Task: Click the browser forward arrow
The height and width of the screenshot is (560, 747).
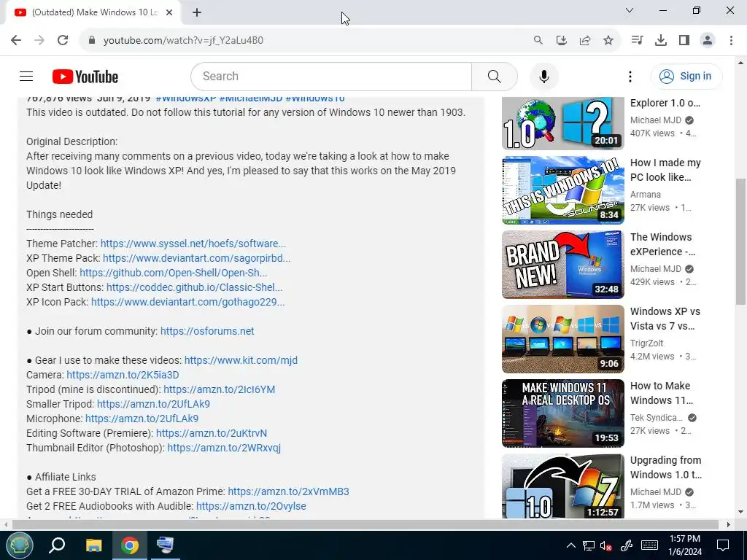Action: pyautogui.click(x=39, y=40)
